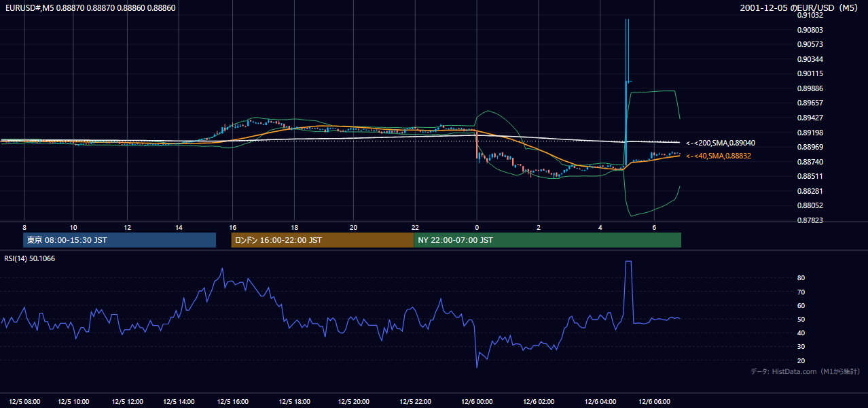The height and width of the screenshot is (408, 868).
Task: Select the NY 22:00-07:00 JST session bar
Action: point(547,240)
